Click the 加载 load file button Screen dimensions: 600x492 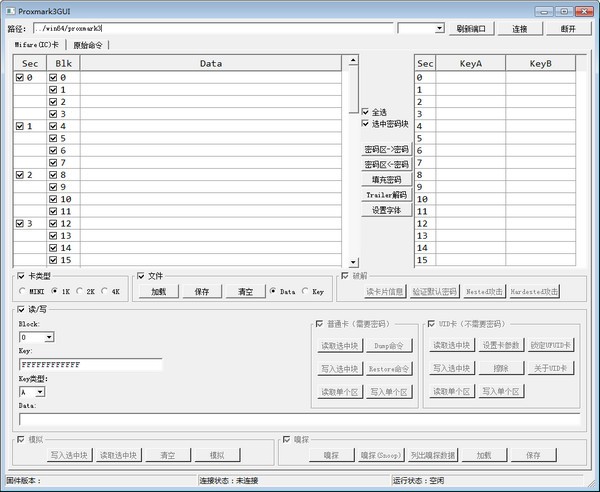[158, 291]
